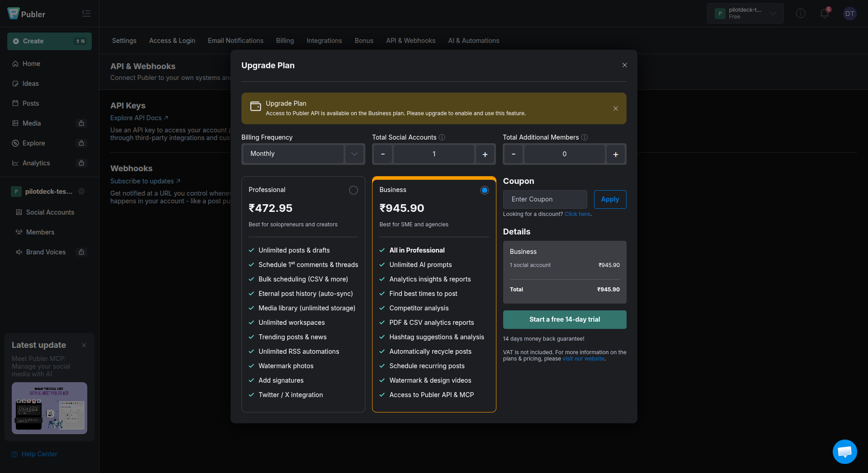Click the lock icon beside Explore
This screenshot has width=868, height=473.
click(81, 143)
